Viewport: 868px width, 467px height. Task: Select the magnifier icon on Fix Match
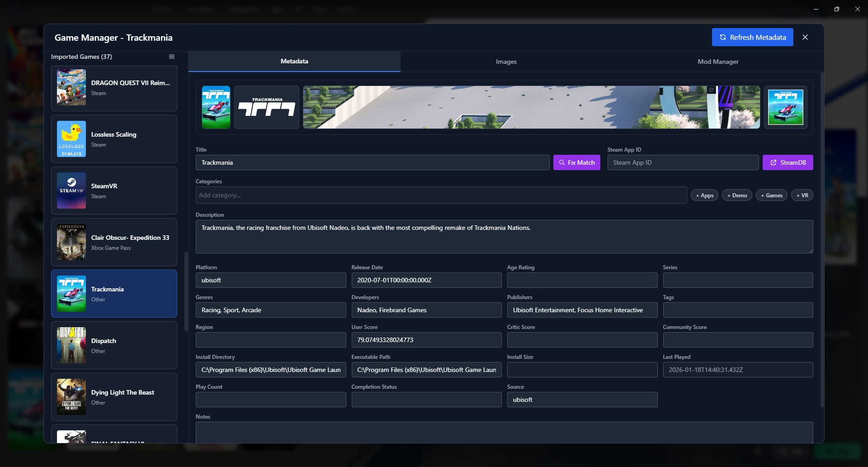pos(562,162)
